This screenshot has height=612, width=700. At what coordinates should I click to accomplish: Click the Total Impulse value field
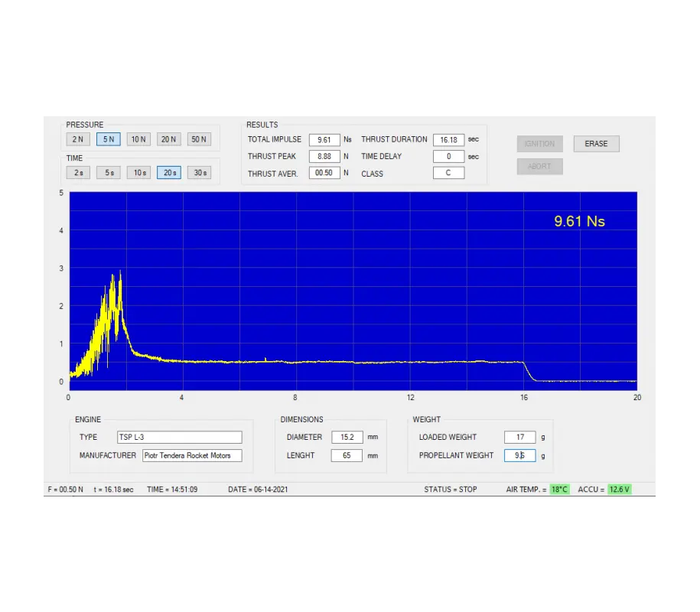324,140
